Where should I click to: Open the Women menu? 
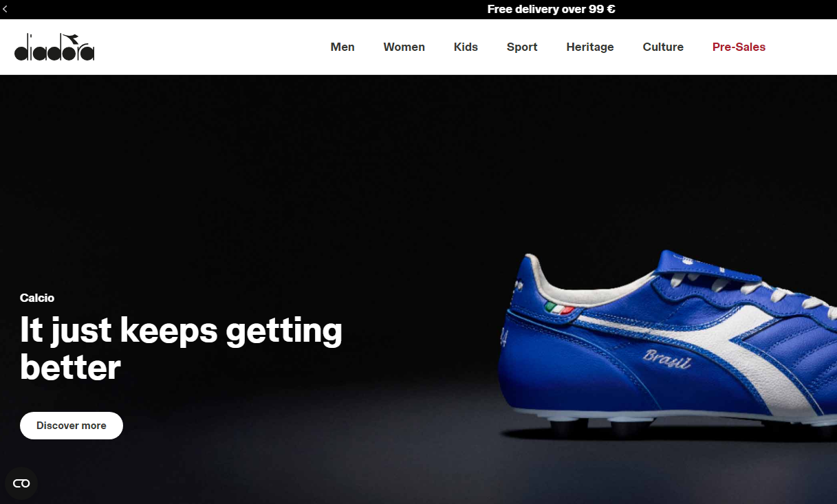coord(404,47)
